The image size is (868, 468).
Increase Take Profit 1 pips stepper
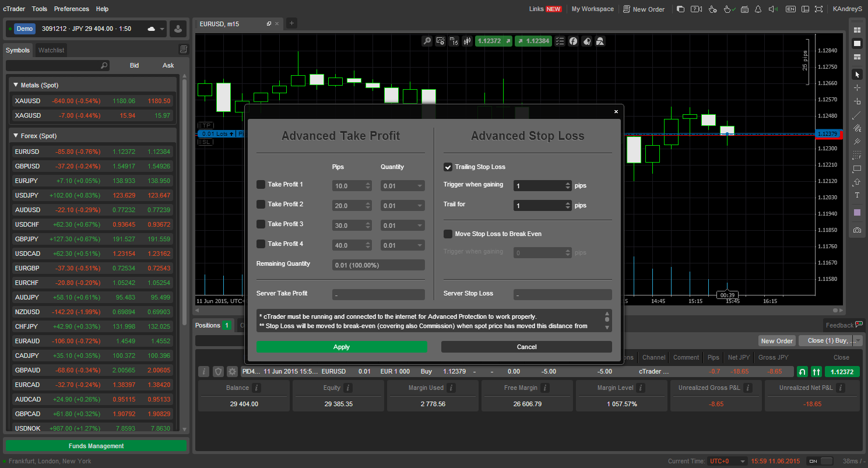[x=368, y=184]
